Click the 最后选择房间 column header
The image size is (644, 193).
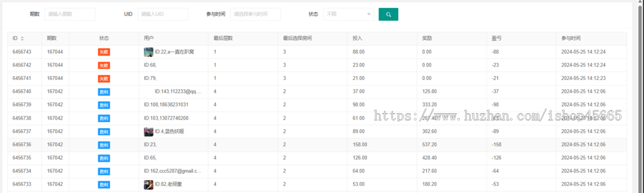[x=298, y=39]
